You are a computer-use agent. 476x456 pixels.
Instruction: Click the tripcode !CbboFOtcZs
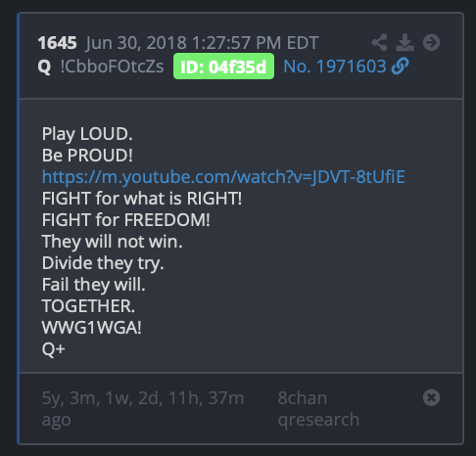[112, 67]
